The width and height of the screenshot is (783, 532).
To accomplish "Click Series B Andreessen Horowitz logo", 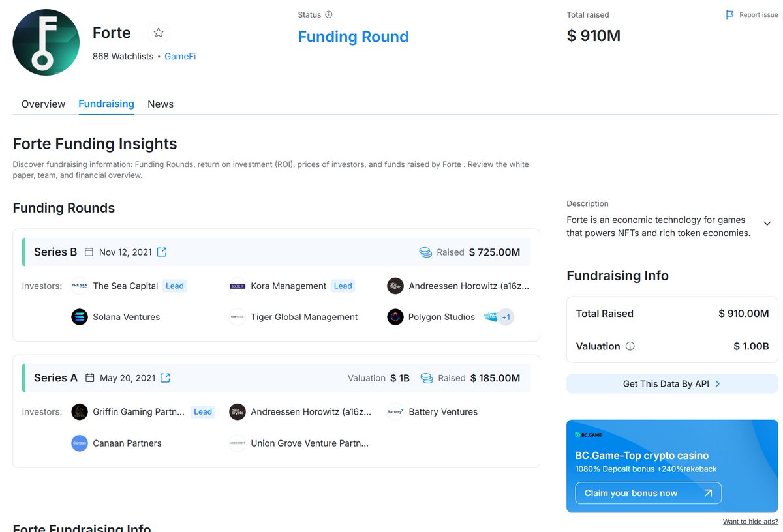I will click(x=395, y=286).
